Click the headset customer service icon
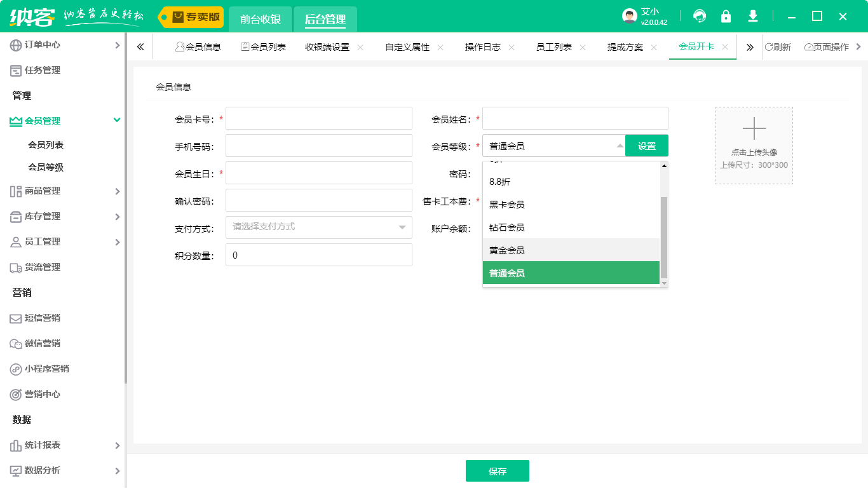The image size is (868, 488). [x=700, y=17]
